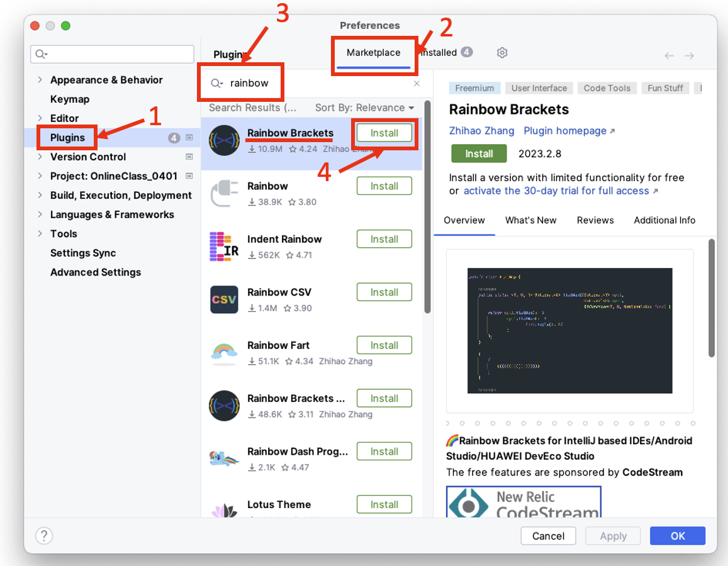Expand Build, Execution, Deployment node
Image resolution: width=728 pixels, height=566 pixels.
coord(40,196)
